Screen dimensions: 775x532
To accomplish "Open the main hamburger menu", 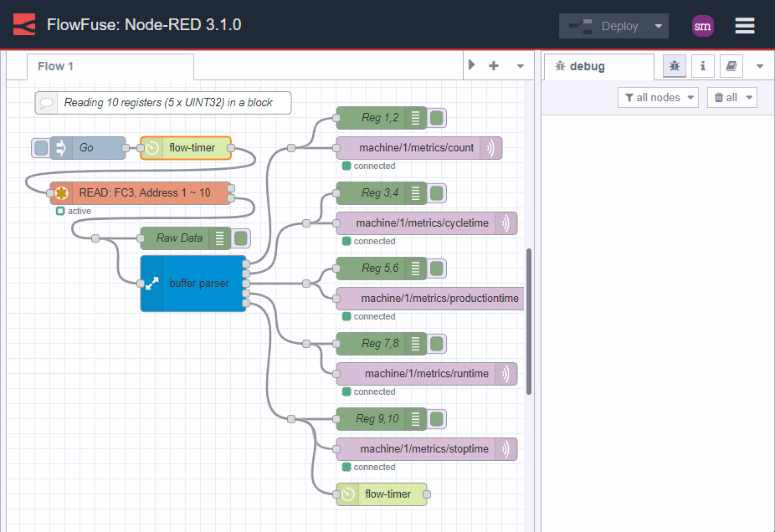I will click(x=744, y=26).
